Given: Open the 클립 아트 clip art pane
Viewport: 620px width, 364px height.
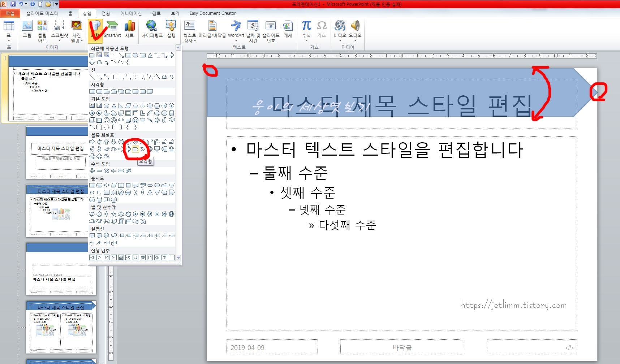Looking at the screenshot, I should [x=42, y=31].
